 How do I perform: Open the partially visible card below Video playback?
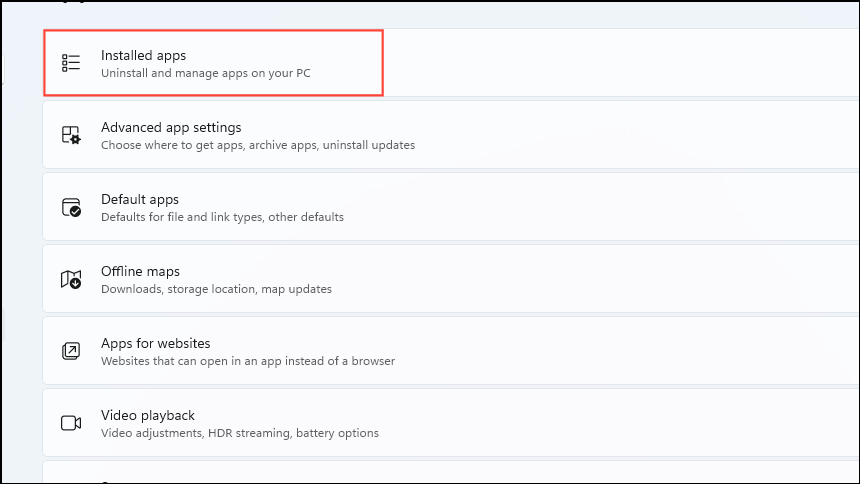[451, 472]
